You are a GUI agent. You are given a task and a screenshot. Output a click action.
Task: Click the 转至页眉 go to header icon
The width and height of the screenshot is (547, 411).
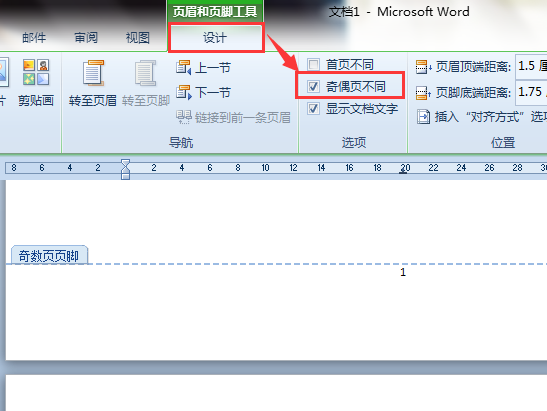(x=93, y=73)
